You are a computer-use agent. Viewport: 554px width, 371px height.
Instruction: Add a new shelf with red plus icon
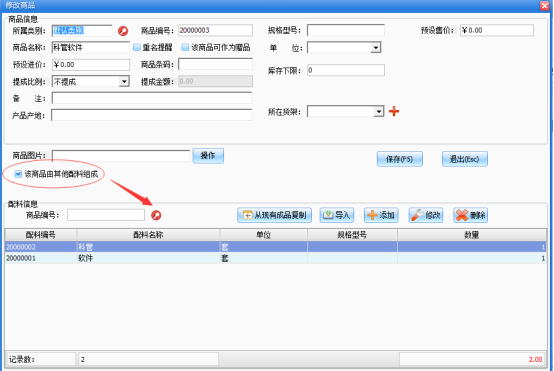(x=394, y=111)
